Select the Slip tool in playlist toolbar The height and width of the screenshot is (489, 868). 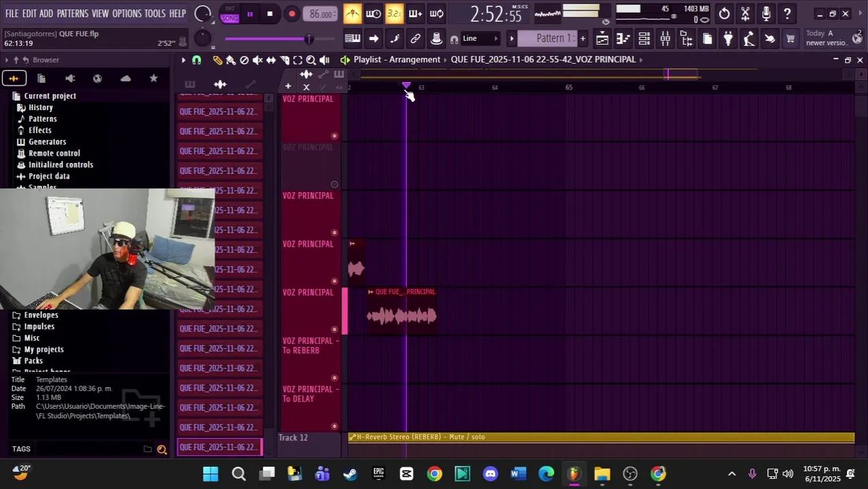[x=271, y=60]
